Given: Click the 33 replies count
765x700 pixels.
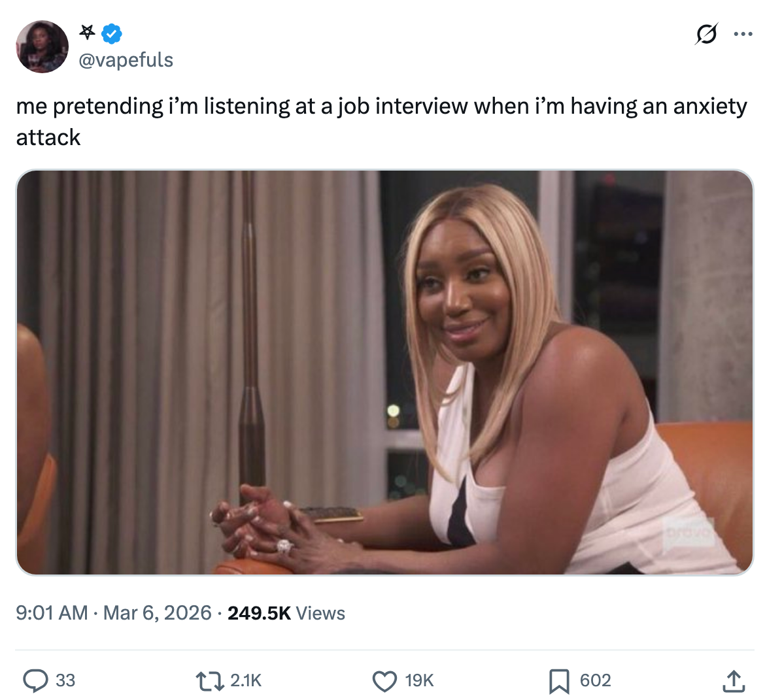Looking at the screenshot, I should (x=65, y=680).
